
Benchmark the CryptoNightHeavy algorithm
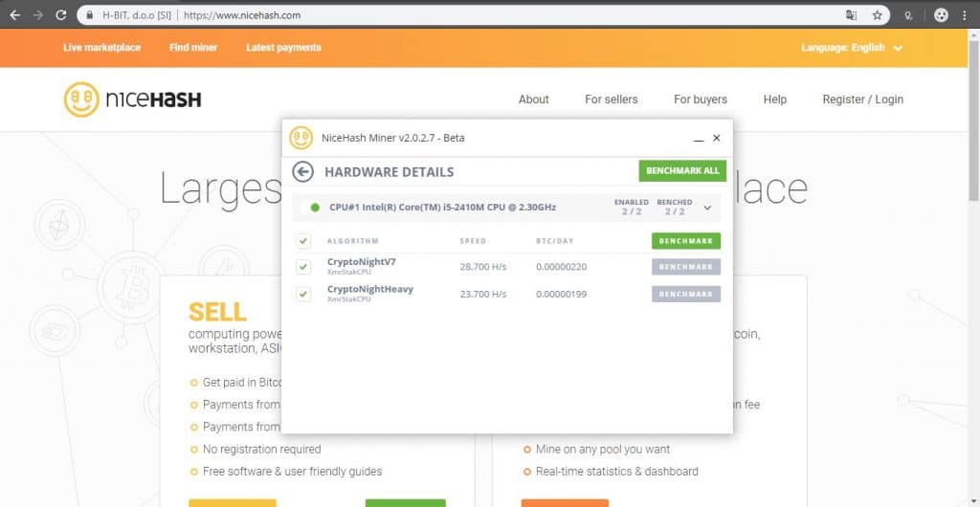tap(685, 294)
